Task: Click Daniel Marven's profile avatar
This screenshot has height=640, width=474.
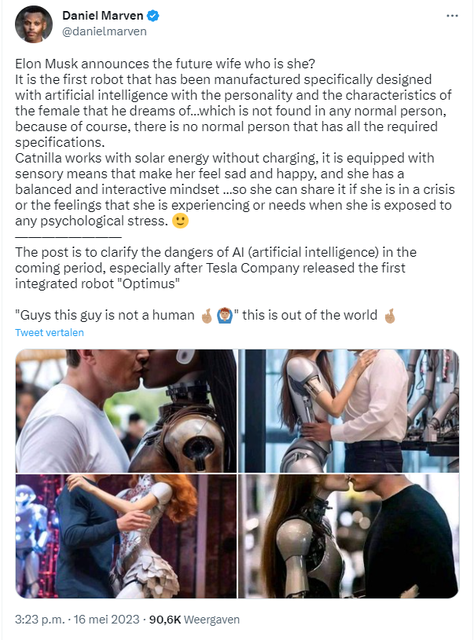Action: [x=33, y=24]
